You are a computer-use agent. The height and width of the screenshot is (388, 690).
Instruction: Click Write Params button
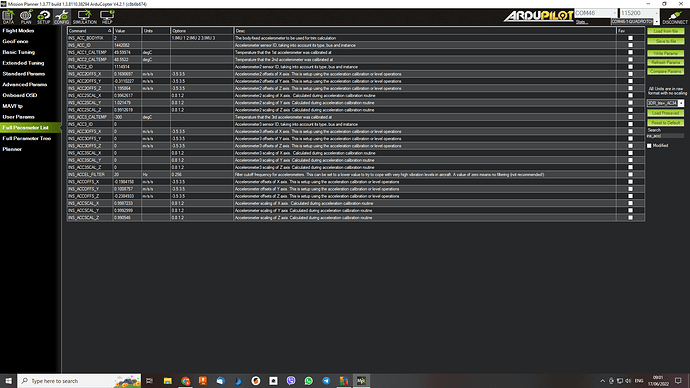(665, 53)
